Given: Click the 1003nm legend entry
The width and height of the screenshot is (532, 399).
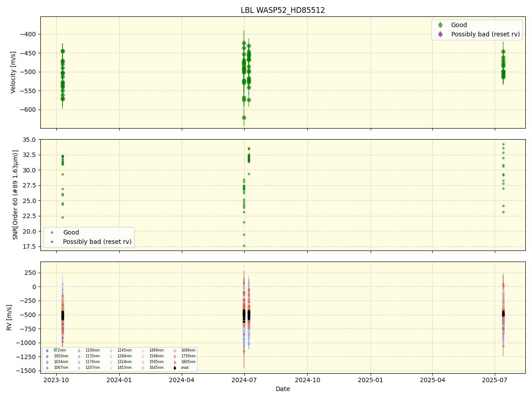Looking at the screenshot, I should pyautogui.click(x=57, y=356).
